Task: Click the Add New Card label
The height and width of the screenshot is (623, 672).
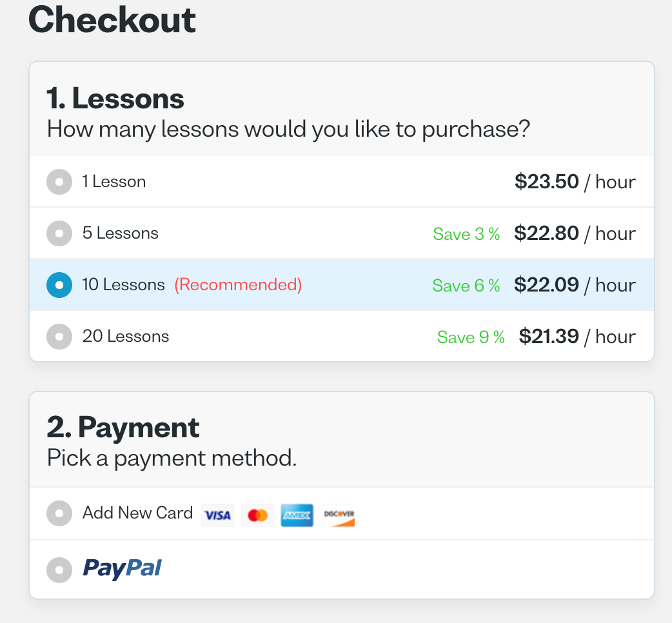Action: point(137,513)
